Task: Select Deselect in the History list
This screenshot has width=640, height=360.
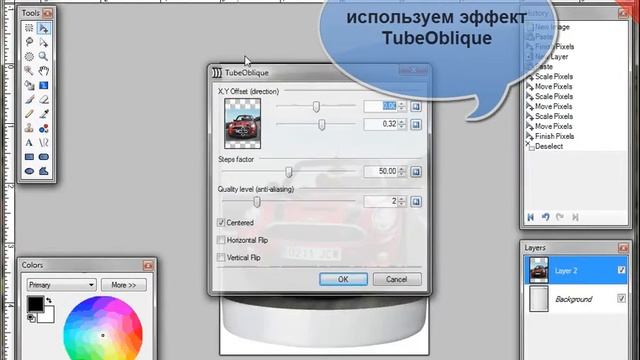Action: pos(549,146)
